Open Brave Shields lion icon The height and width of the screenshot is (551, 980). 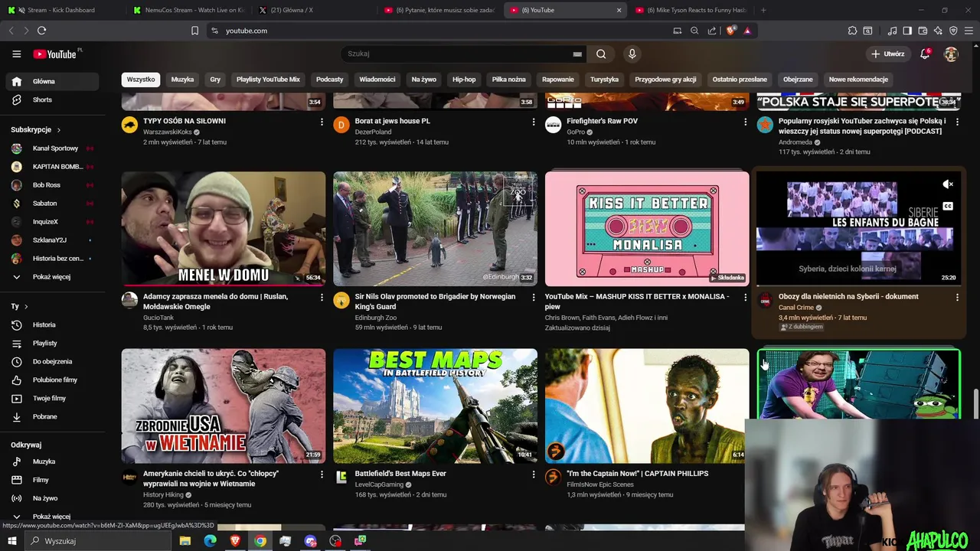(x=730, y=31)
